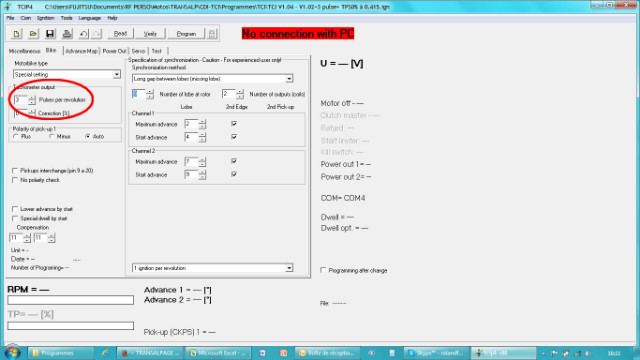The image size is (640, 360).
Task: Open the Programmes folder in taskbar
Action: point(61,353)
